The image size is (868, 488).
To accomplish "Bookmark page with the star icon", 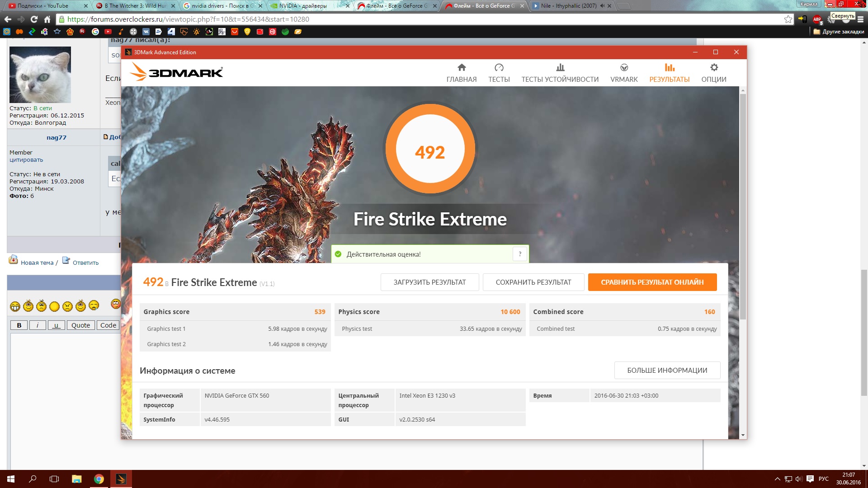I will click(x=788, y=19).
